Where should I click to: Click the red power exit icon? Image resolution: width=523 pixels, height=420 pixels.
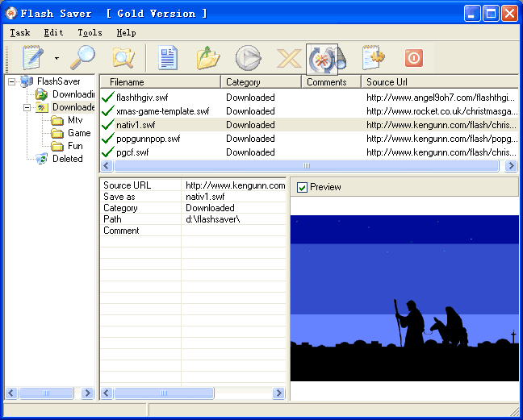point(414,58)
